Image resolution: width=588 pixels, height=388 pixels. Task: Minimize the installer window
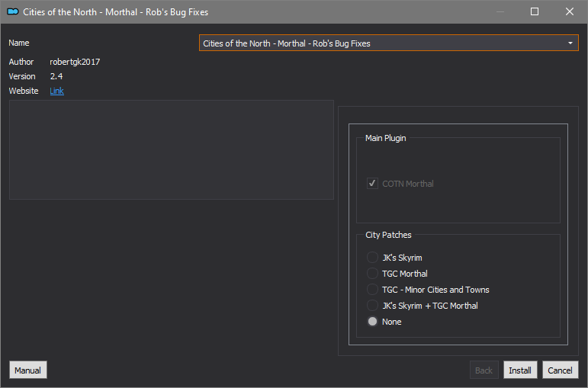(500, 11)
